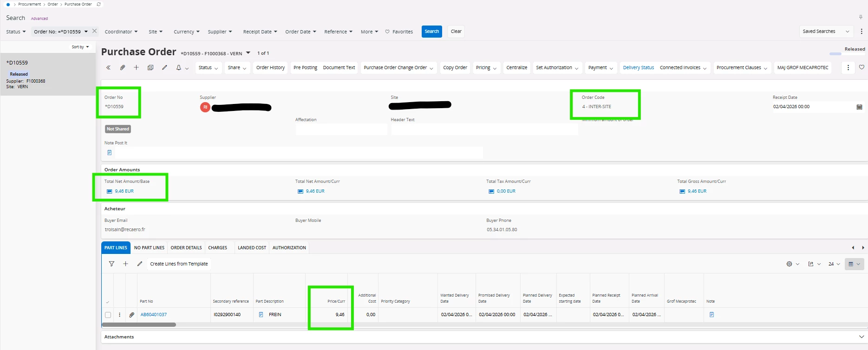Click into the Header Text input field

point(484,130)
